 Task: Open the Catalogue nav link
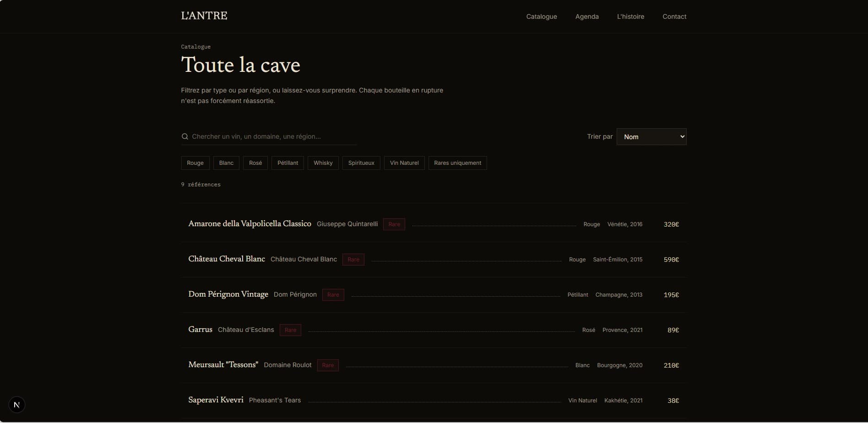542,16
